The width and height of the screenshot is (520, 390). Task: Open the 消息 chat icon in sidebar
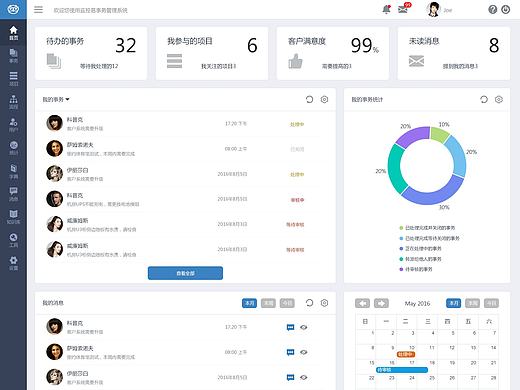[x=13, y=194]
